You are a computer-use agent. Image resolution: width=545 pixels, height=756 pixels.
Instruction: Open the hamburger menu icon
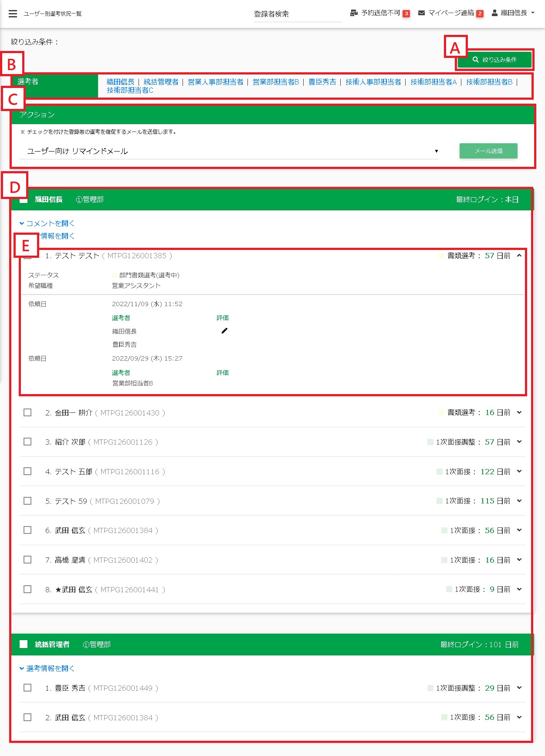coord(13,14)
